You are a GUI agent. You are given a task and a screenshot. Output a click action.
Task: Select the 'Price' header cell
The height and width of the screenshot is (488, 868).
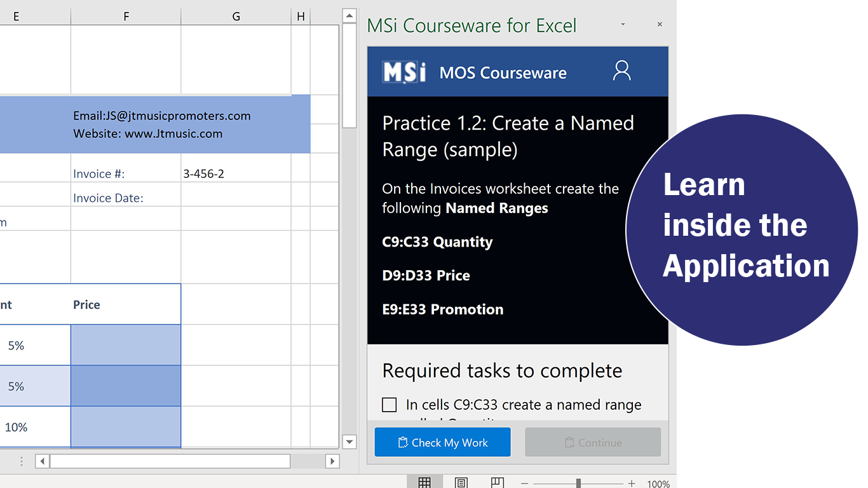[126, 304]
